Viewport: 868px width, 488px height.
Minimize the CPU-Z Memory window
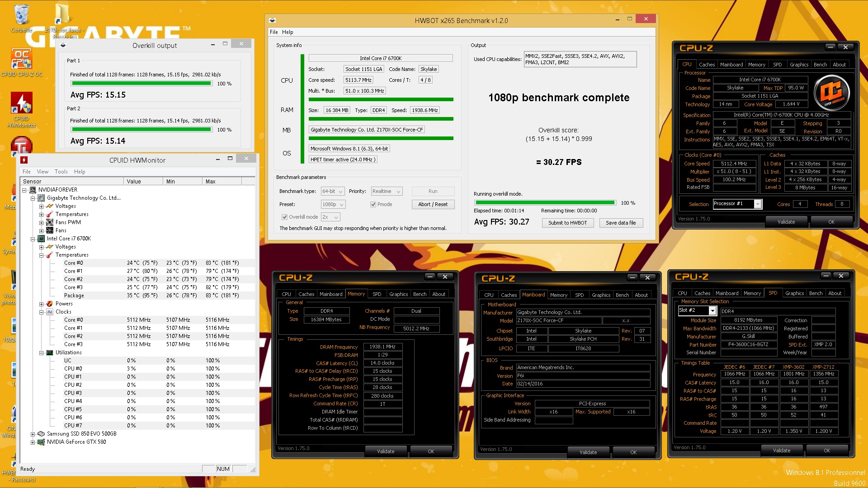click(x=429, y=277)
